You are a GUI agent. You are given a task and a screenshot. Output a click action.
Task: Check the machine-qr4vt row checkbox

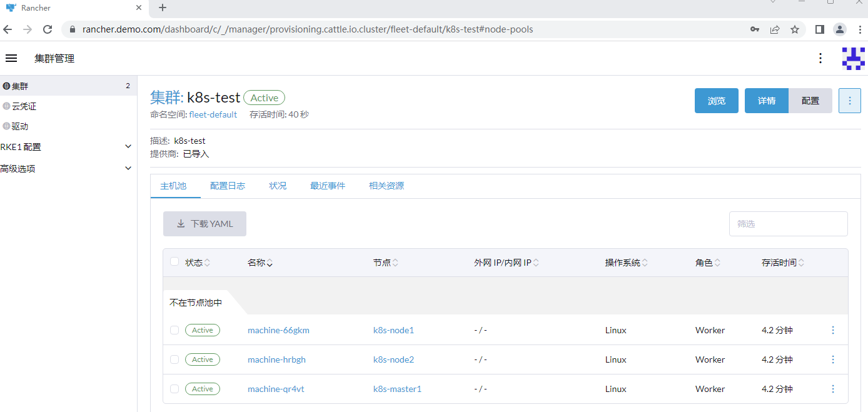[174, 389]
